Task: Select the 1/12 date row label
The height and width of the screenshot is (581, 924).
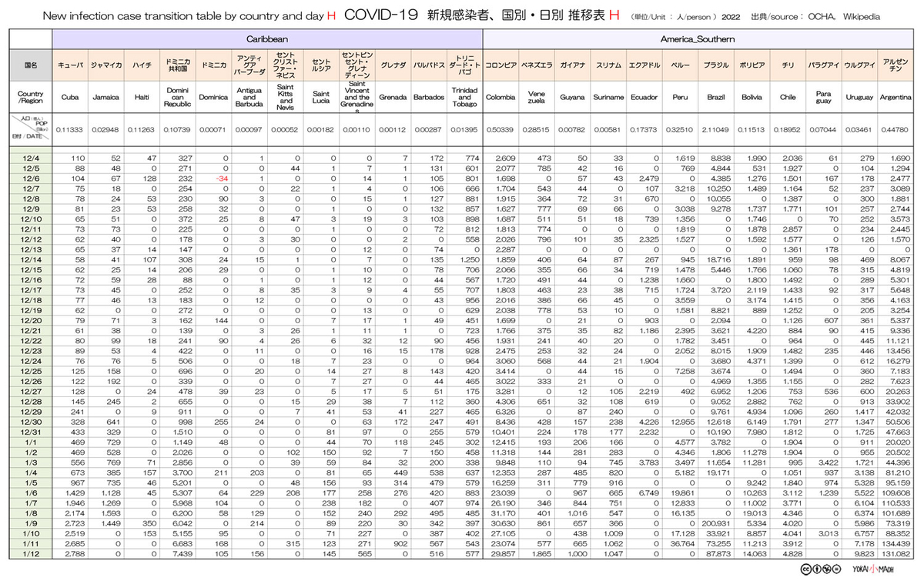Action: (x=30, y=553)
